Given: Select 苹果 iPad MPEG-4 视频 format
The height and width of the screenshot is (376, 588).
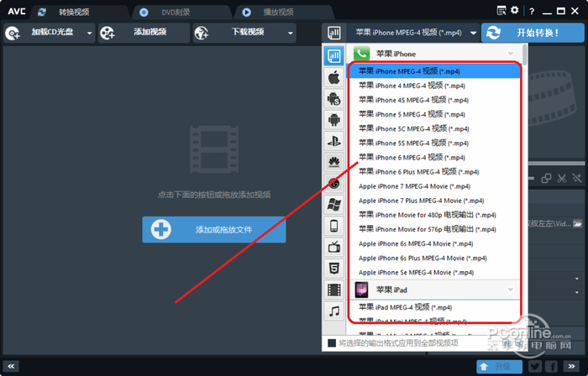Looking at the screenshot, I should 433,307.
